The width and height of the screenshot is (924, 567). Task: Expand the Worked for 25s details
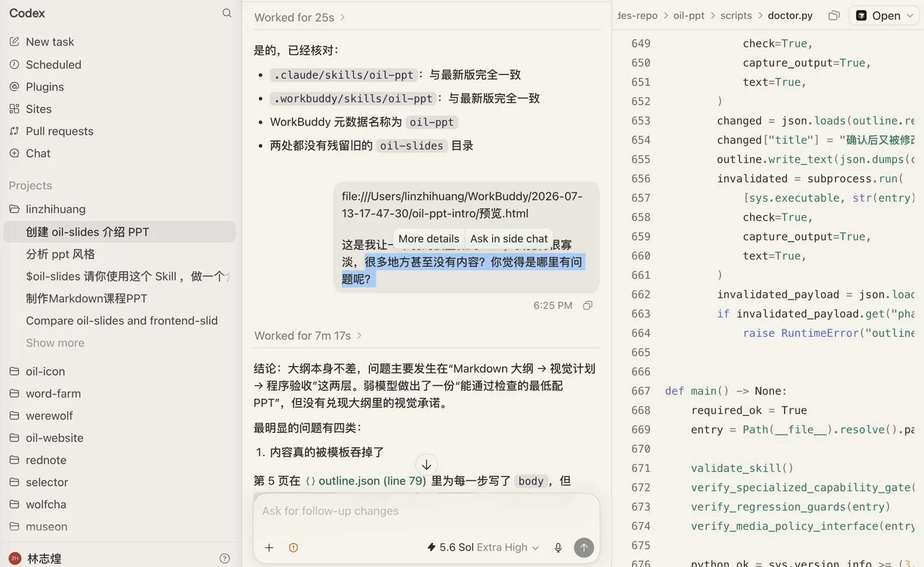300,17
